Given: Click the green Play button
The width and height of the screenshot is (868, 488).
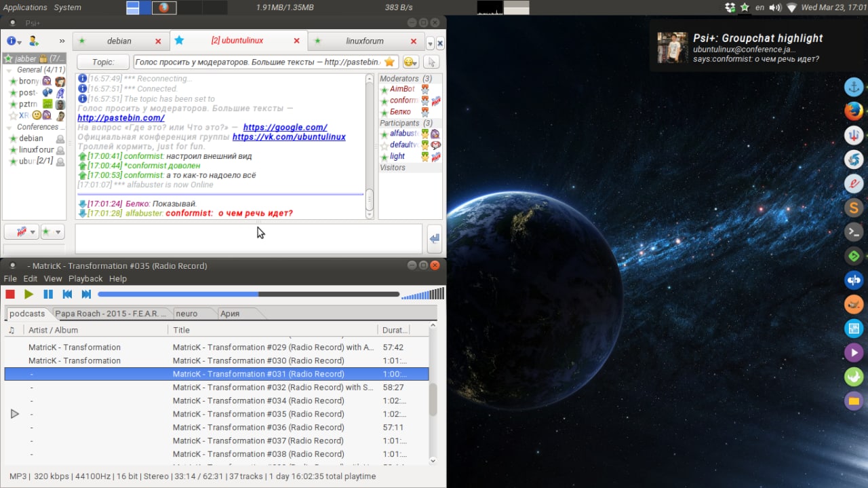Looking at the screenshot, I should pyautogui.click(x=28, y=294).
